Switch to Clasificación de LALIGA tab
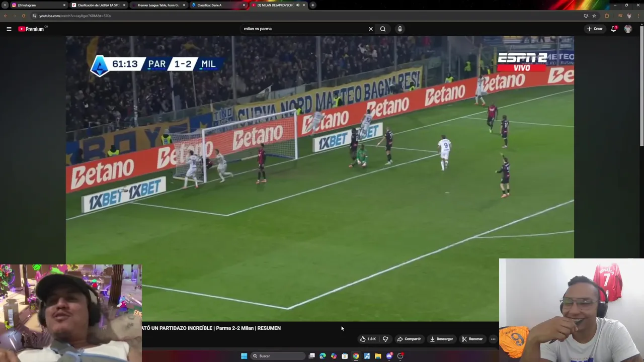644x362 pixels. (x=98, y=5)
